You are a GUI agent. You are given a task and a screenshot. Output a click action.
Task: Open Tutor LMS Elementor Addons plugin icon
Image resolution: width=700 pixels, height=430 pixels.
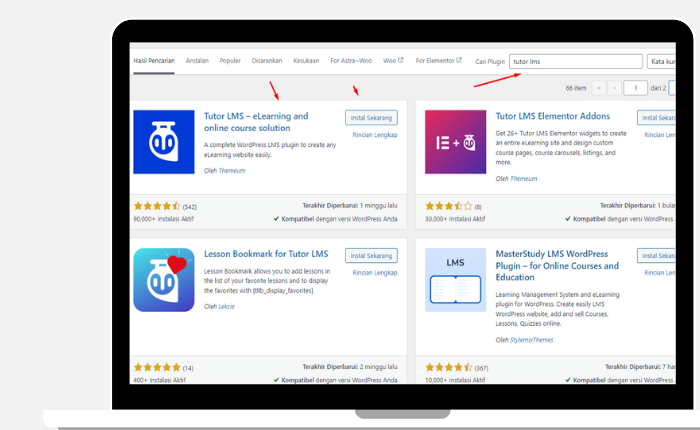[455, 142]
